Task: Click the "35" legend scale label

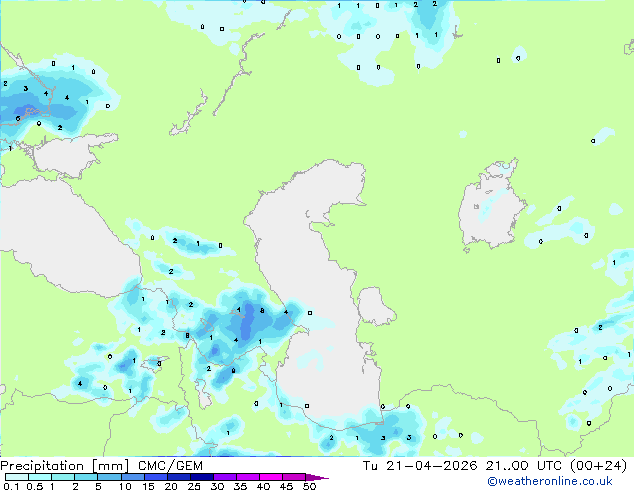Action: (x=240, y=486)
